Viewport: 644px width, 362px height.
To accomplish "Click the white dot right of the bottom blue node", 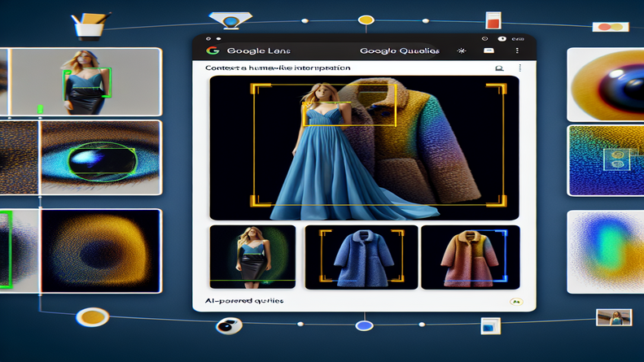I will [x=422, y=325].
